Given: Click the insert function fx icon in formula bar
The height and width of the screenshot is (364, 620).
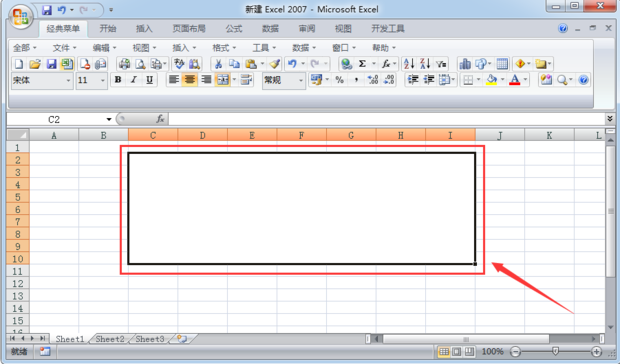Looking at the screenshot, I should pos(160,119).
